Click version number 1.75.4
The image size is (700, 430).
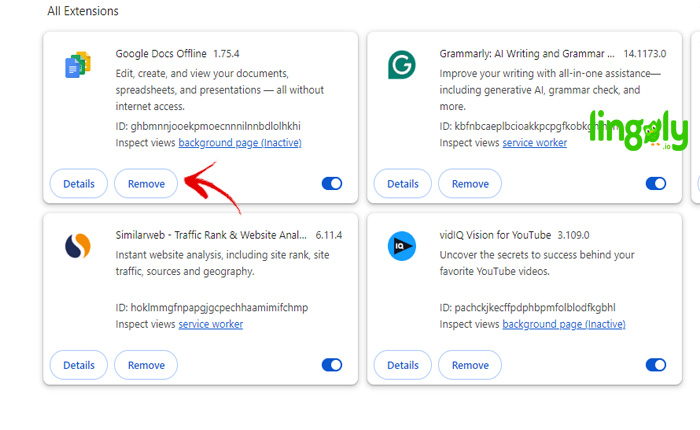click(226, 54)
